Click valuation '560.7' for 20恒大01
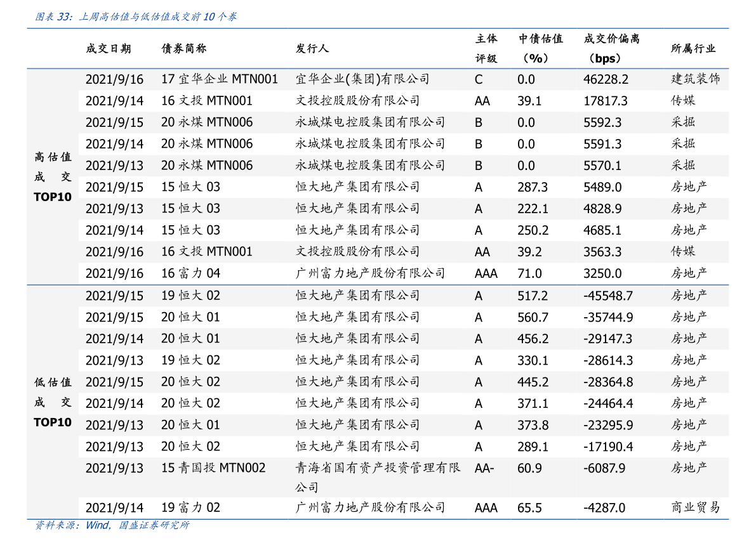The width and height of the screenshot is (756, 543). [x=533, y=318]
